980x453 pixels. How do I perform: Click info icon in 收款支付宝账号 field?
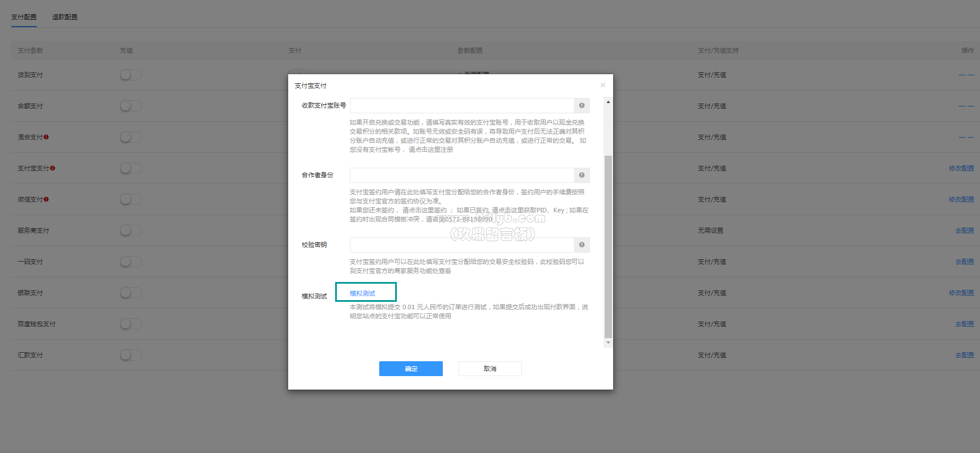tap(581, 105)
